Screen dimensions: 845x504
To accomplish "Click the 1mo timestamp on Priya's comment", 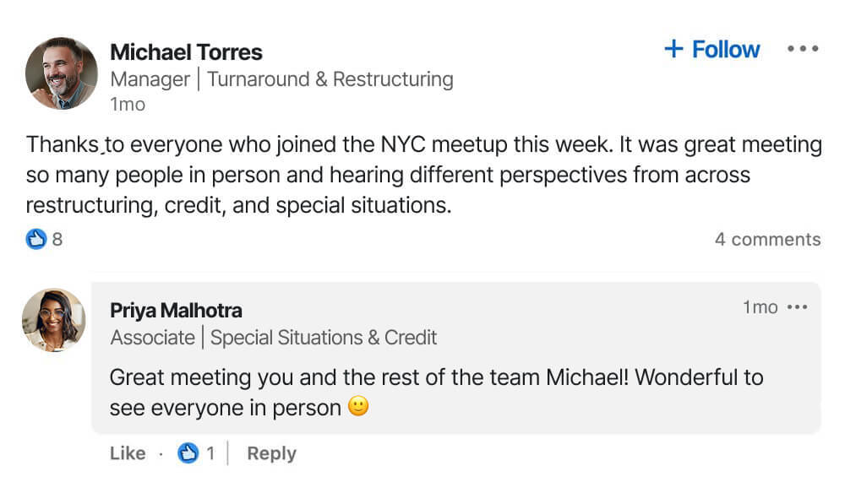I will (760, 307).
